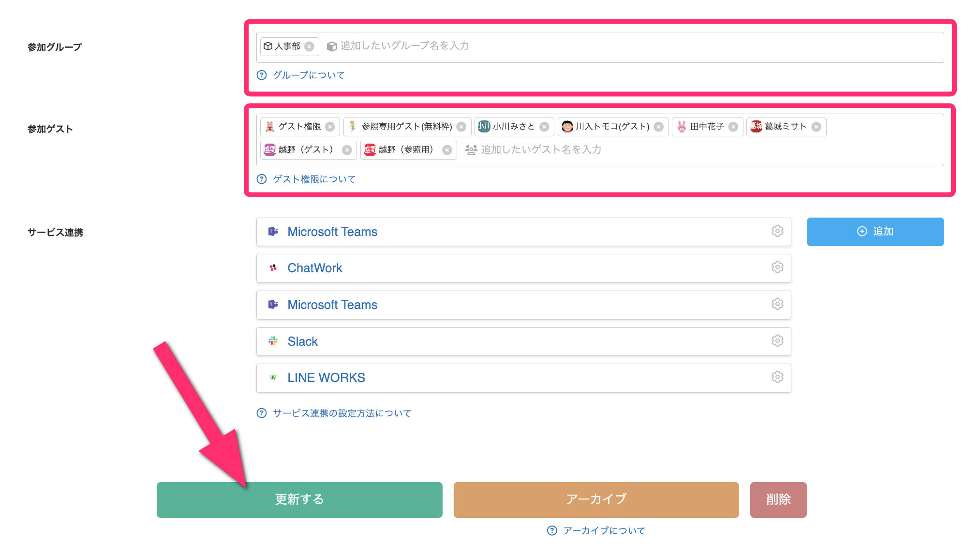Remove 川入トモコ(ゲスト) guest tag
Image resolution: width=980 pixels, height=557 pixels.
(659, 127)
